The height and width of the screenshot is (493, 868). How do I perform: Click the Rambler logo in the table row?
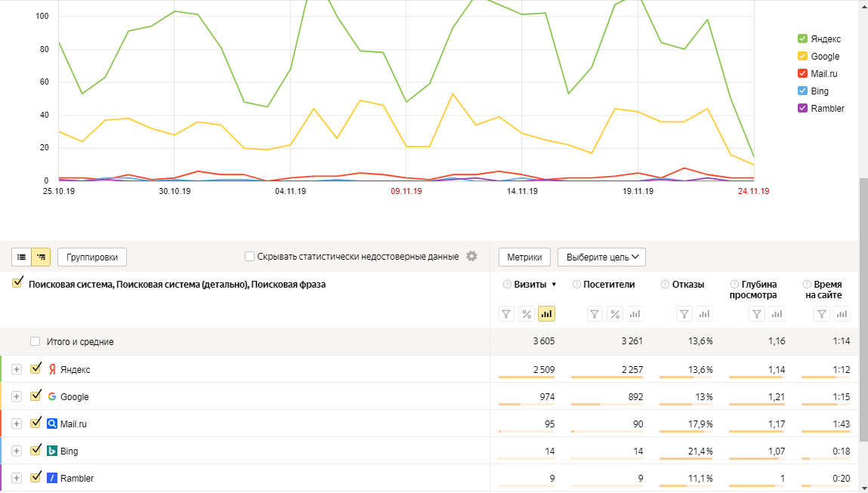pyautogui.click(x=52, y=478)
